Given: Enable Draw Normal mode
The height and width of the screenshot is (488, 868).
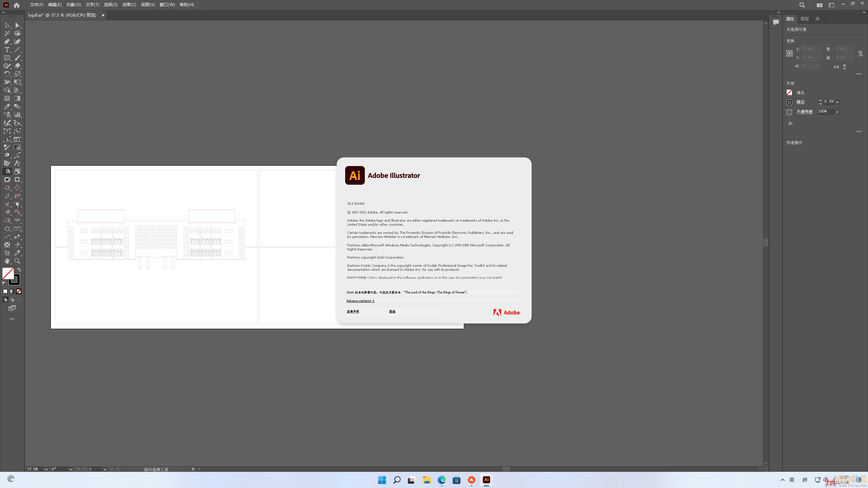Looking at the screenshot, I should 5,300.
